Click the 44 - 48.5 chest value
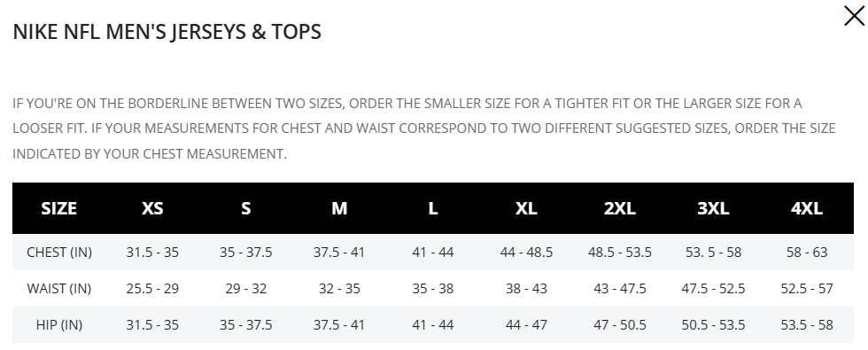Image resolution: width=868 pixels, height=350 pixels. click(526, 253)
